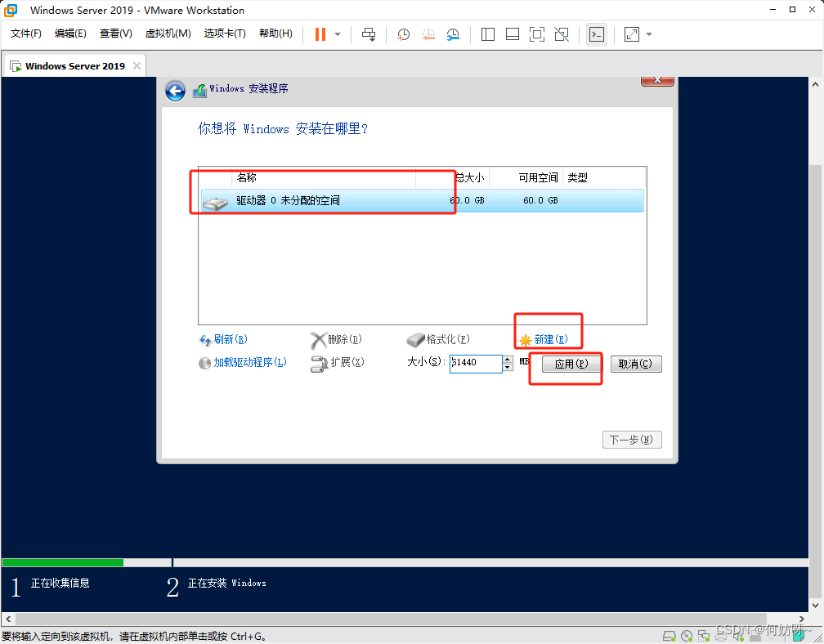Focus the partition size input field
The width and height of the screenshot is (824, 644).
pyautogui.click(x=476, y=363)
